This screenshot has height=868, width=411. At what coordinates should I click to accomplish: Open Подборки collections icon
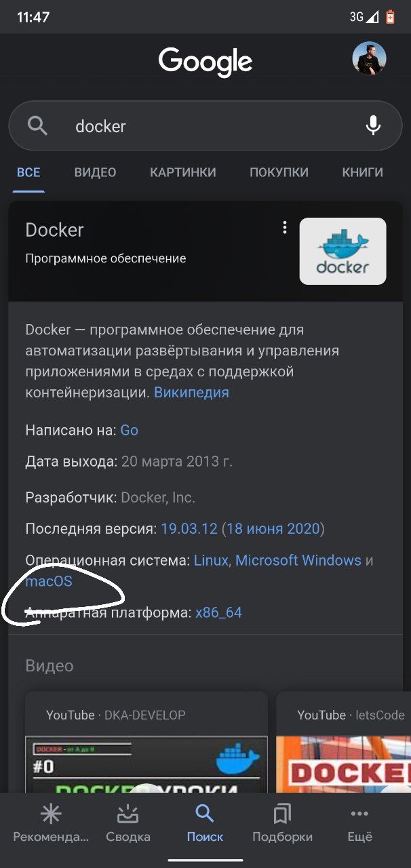pos(282,814)
